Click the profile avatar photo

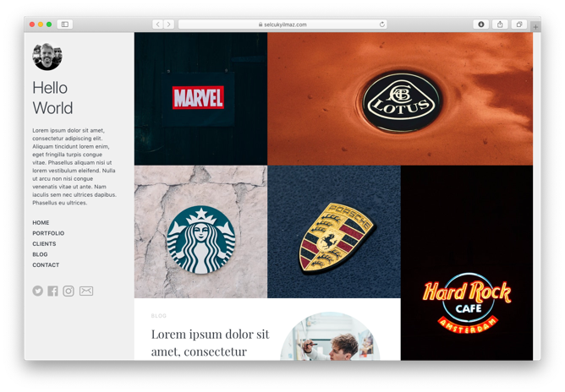(47, 57)
